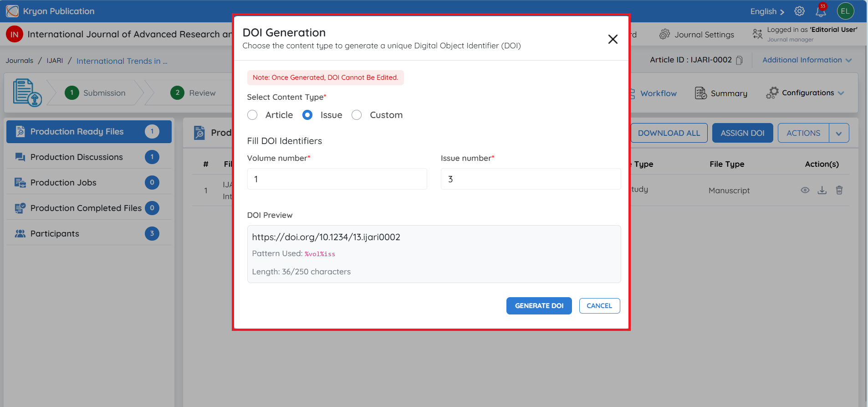Click the Summary document icon
The image size is (868, 407).
click(x=700, y=93)
